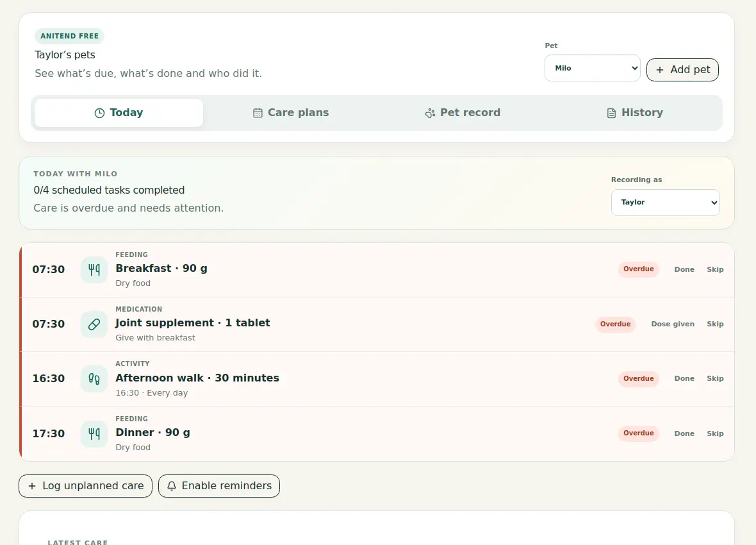Switch to the Today tab
Viewport: 756px width, 545px height.
point(119,113)
